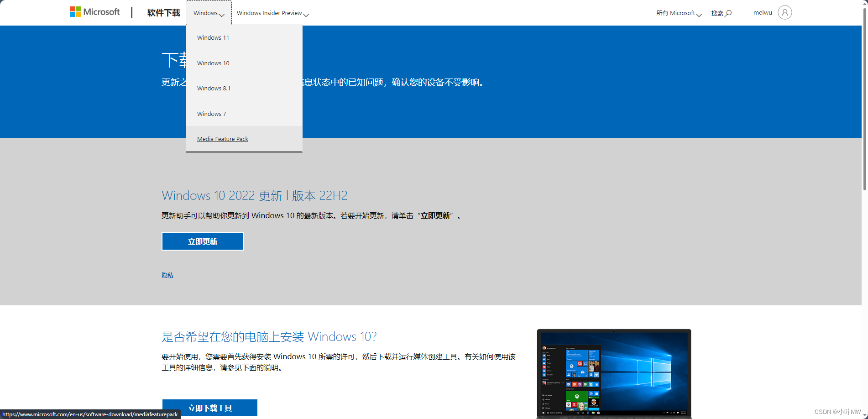Click the page vertical scrollbar thumb

865,98
